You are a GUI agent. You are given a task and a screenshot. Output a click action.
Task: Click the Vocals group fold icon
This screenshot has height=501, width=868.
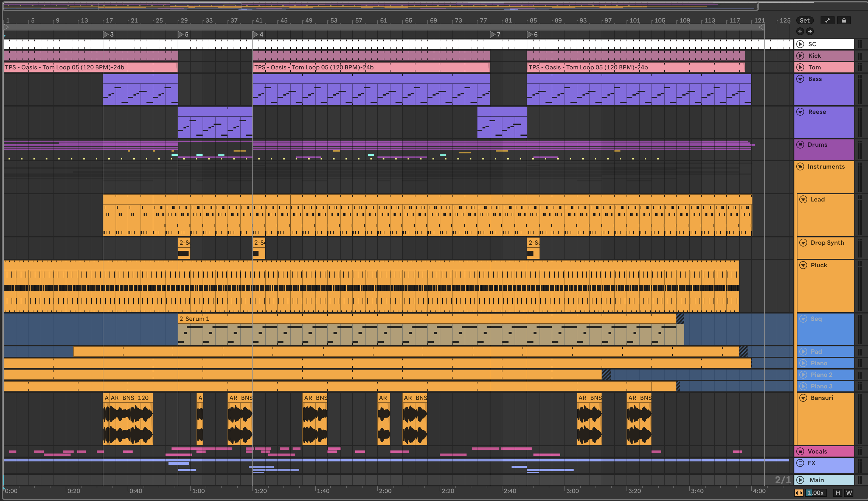pos(800,451)
